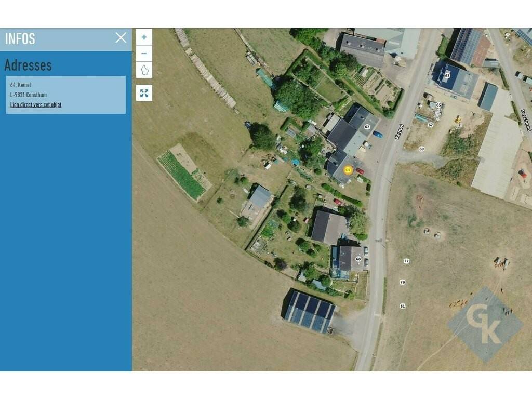Select address marker 79 in field
This screenshot has width=532, height=399.
403,282
